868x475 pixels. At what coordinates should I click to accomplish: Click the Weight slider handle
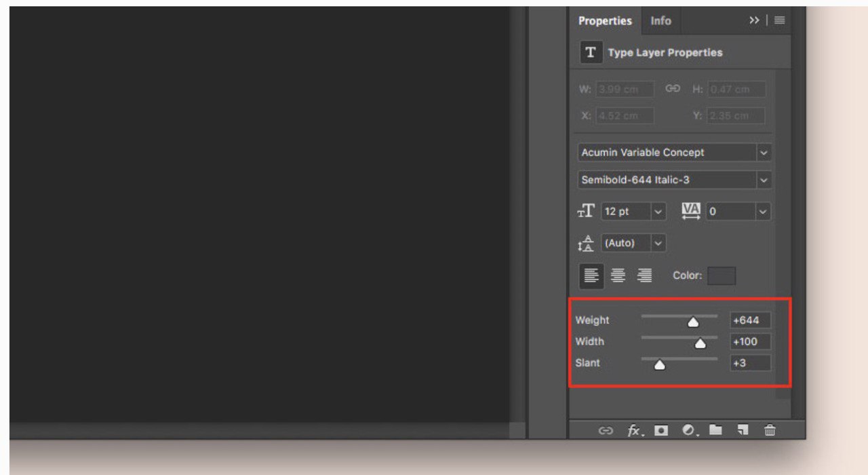tap(693, 322)
